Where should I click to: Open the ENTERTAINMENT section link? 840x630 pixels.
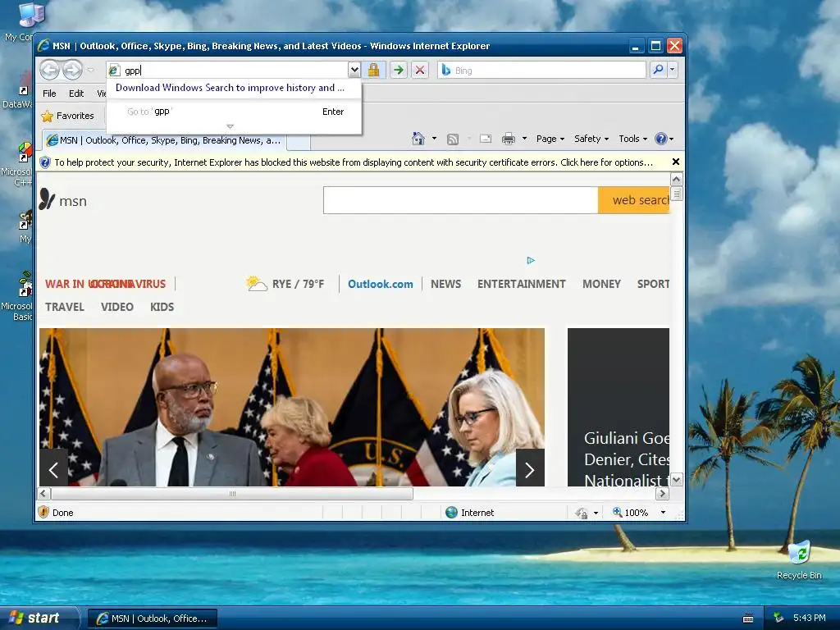(521, 284)
